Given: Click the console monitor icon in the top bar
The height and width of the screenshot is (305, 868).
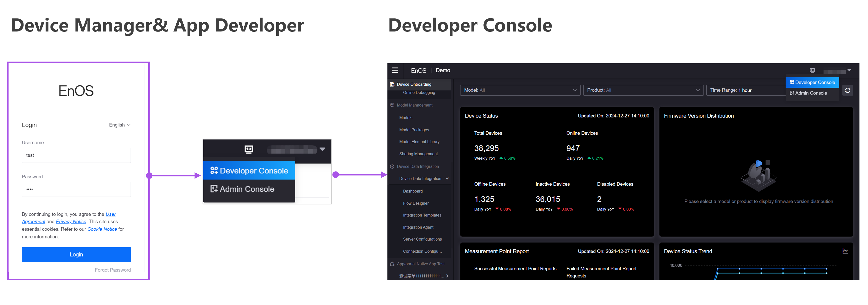Looking at the screenshot, I should (x=812, y=70).
